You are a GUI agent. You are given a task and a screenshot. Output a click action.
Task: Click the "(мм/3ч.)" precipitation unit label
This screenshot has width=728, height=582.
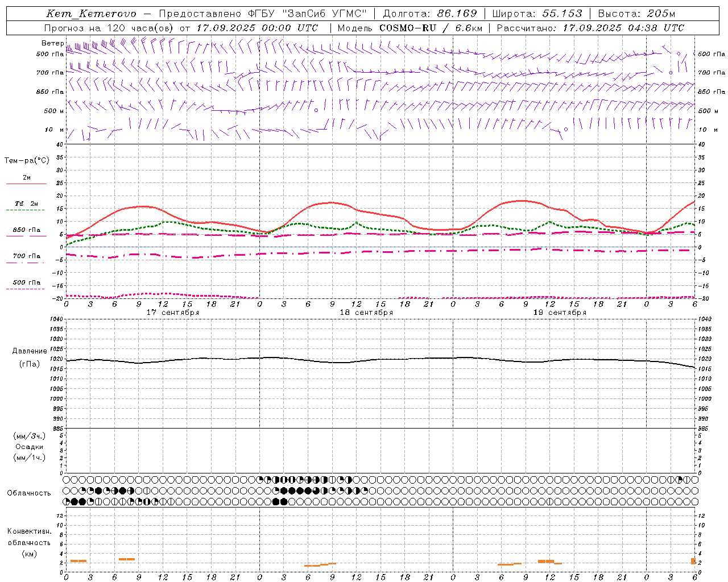(x=30, y=436)
